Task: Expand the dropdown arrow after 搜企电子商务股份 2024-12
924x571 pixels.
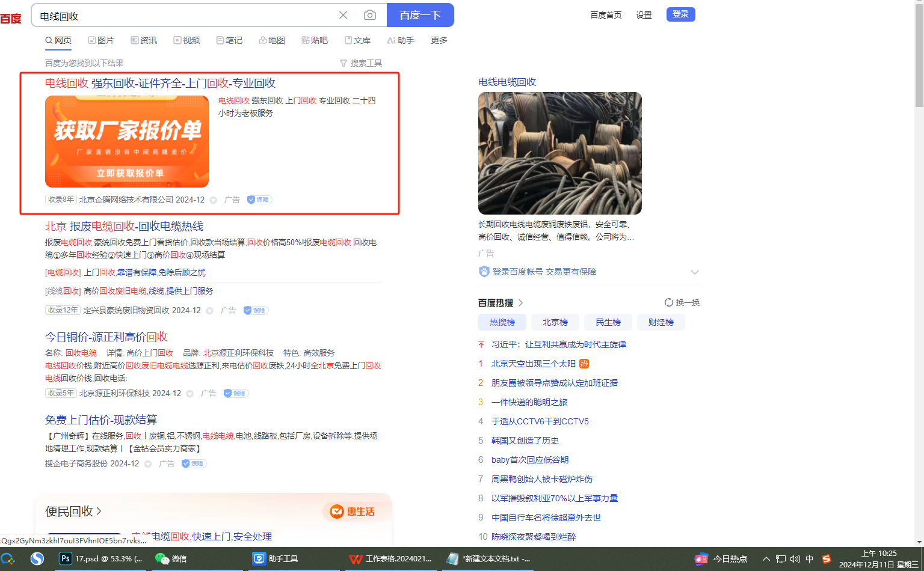Action: point(148,464)
